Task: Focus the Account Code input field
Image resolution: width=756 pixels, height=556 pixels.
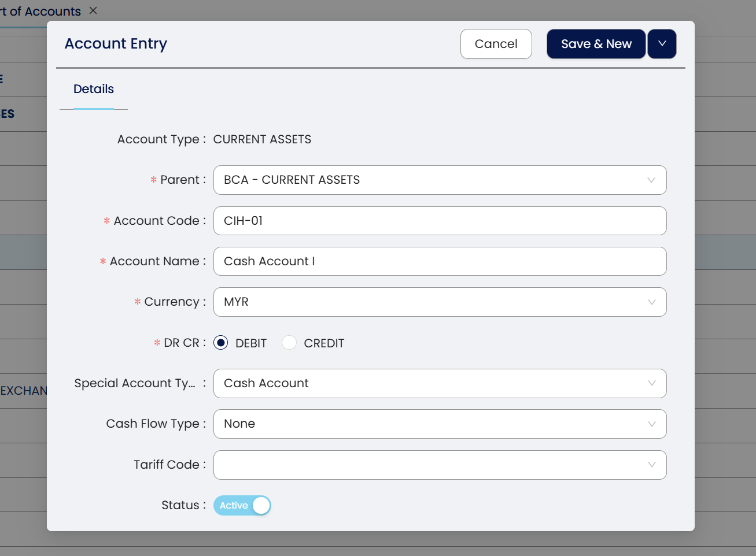Action: [x=440, y=221]
